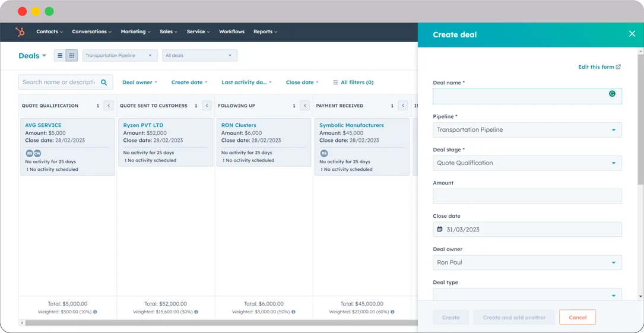Screen dimensions: 644x333
Task: Click the Grammarly icon in Deal name field
Action: [612, 94]
